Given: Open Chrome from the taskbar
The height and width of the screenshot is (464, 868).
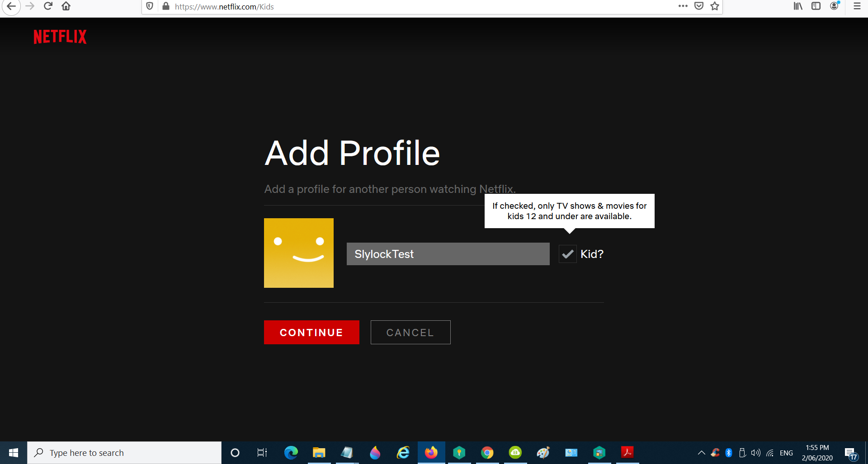Looking at the screenshot, I should (x=487, y=453).
